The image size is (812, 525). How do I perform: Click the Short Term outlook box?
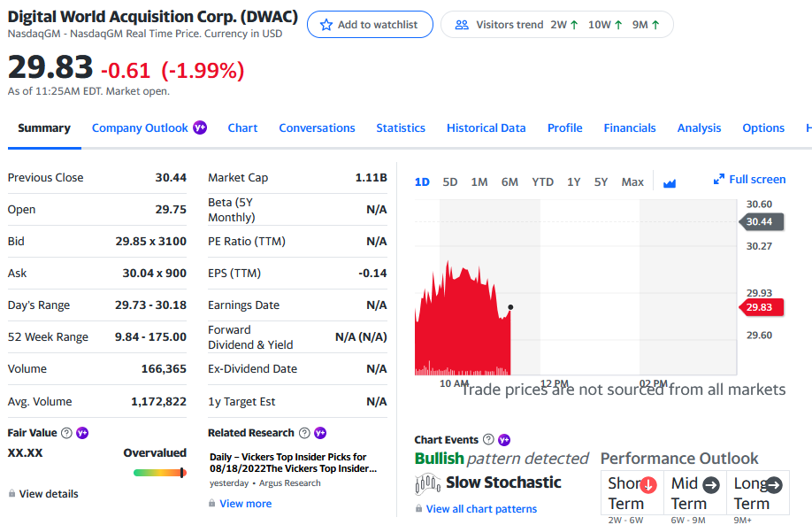point(632,493)
